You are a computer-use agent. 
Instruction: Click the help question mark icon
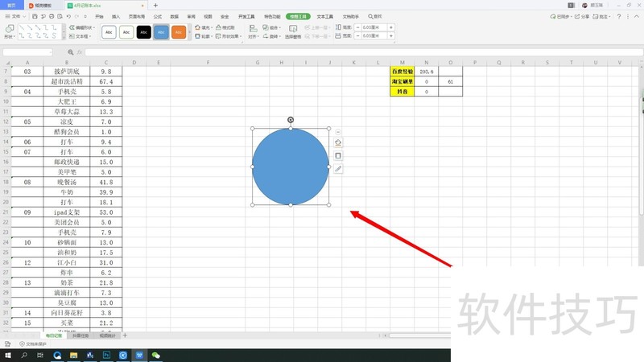coord(618,16)
